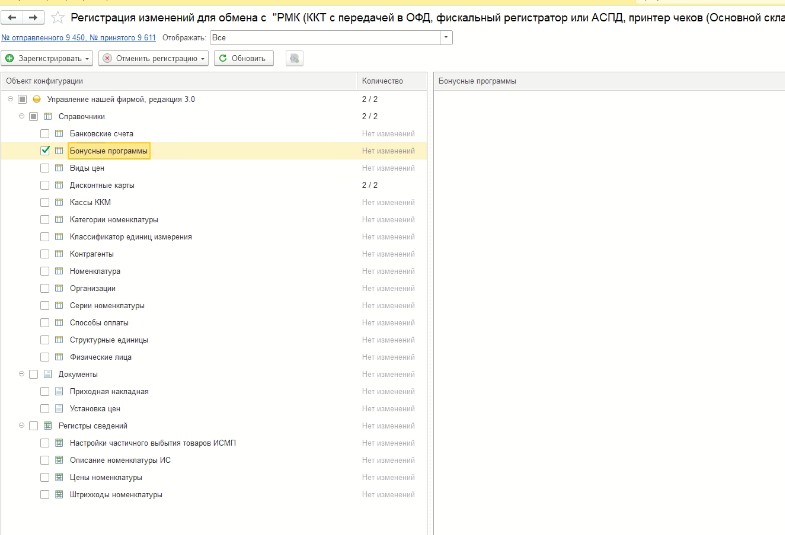
Task: Click the Справочники catalog icon
Action: tap(47, 116)
